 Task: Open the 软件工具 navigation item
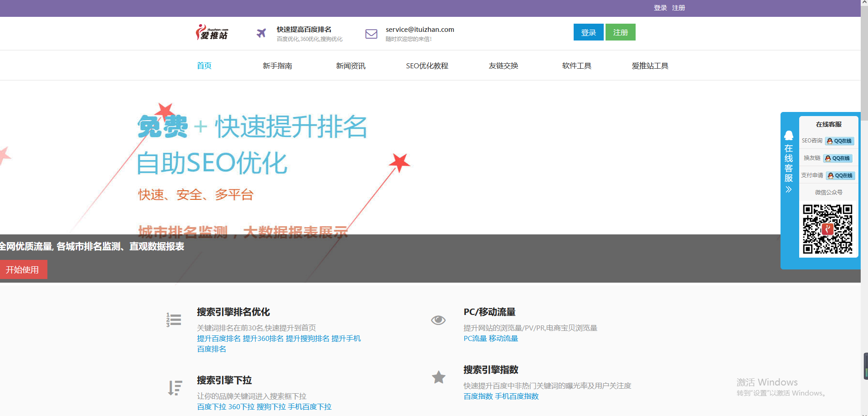click(577, 66)
